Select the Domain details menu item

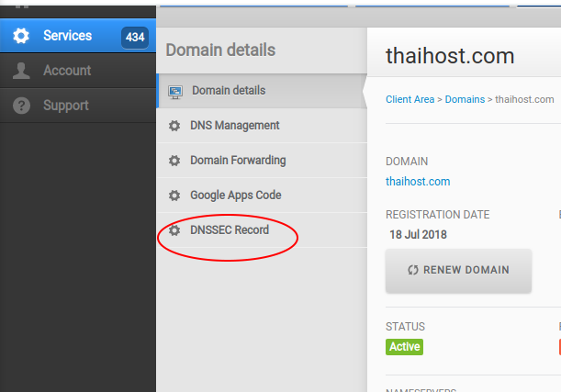[229, 91]
